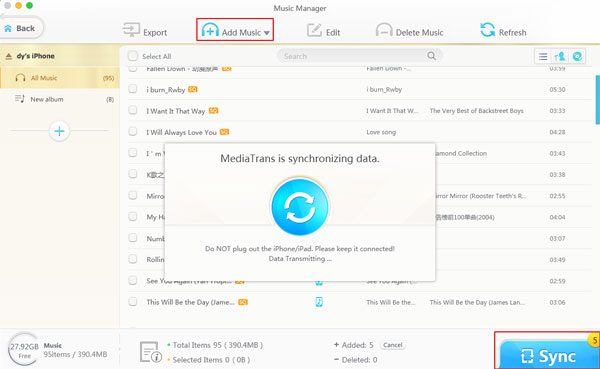Click the synchronizing spinner icon in dialog
The image size is (600, 369).
(300, 207)
